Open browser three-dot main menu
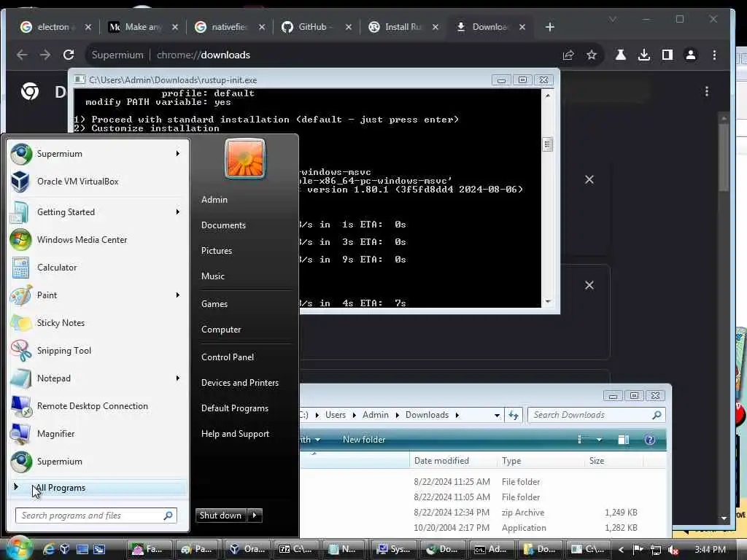 coord(714,55)
